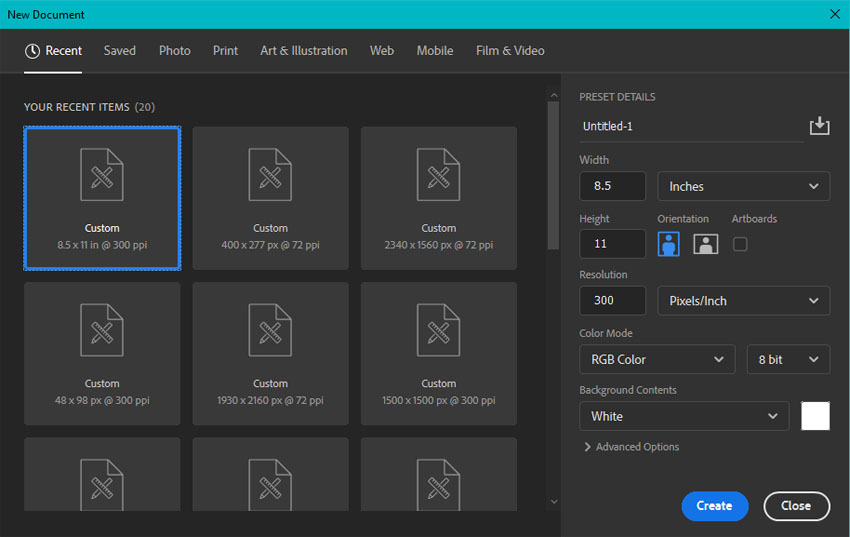Enable the Artboards checkbox
The height and width of the screenshot is (537, 850).
740,244
